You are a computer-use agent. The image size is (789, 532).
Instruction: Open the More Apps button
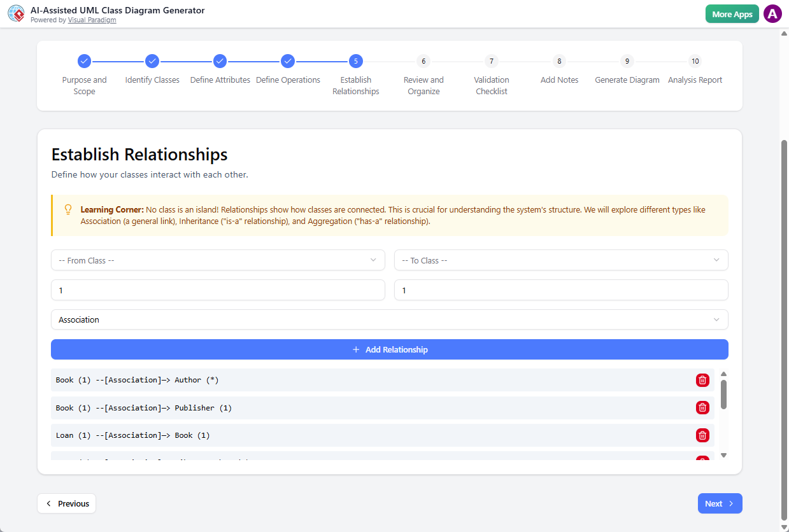pos(732,14)
